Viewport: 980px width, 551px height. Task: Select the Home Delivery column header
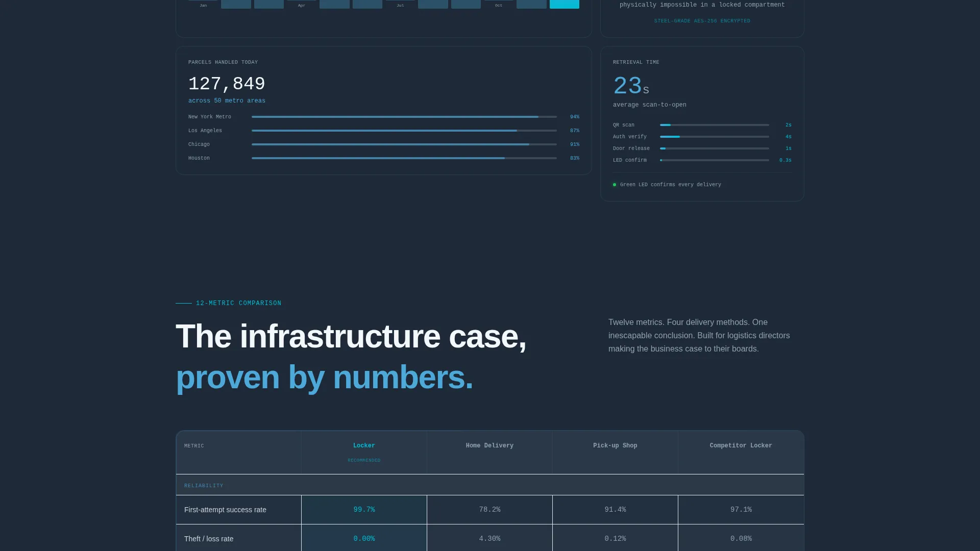[x=489, y=453]
